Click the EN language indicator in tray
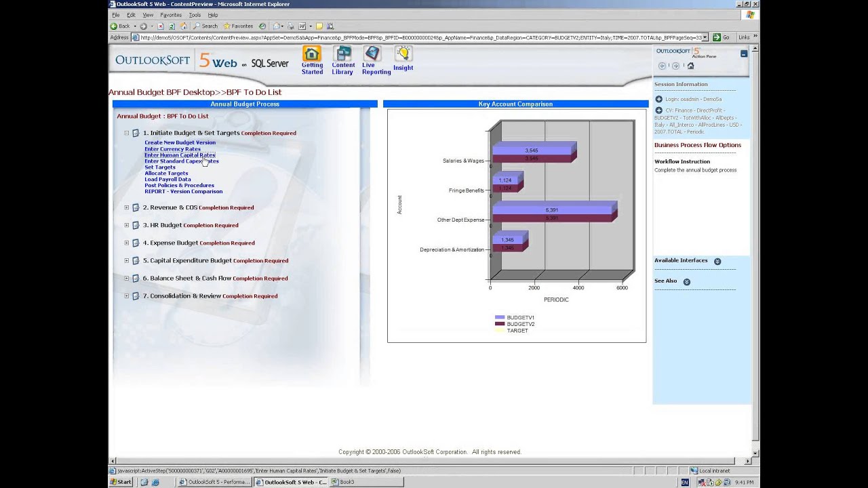 tap(685, 482)
